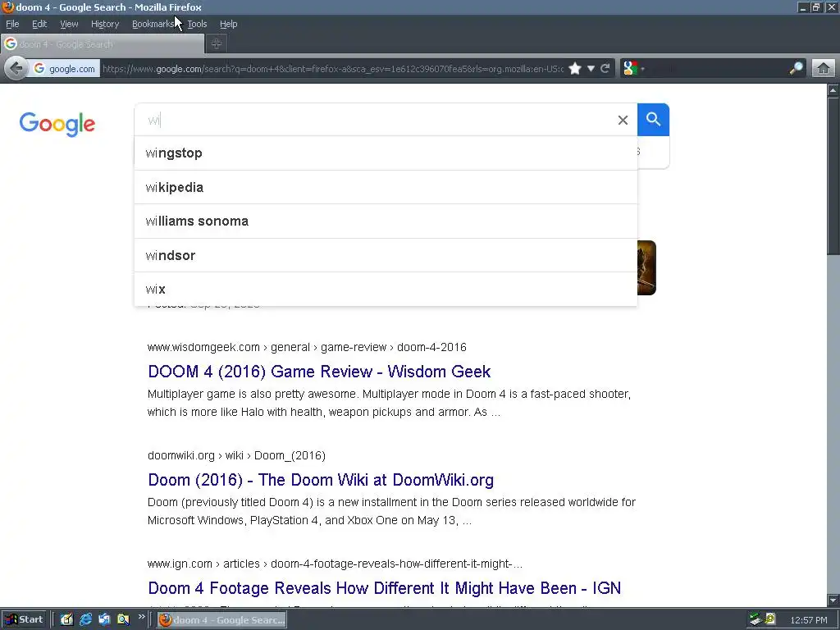Image resolution: width=840 pixels, height=630 pixels.
Task: Click the address bar URL text
Action: point(332,69)
